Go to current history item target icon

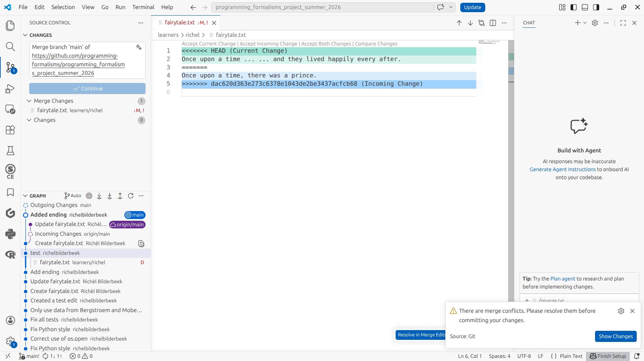click(x=89, y=196)
